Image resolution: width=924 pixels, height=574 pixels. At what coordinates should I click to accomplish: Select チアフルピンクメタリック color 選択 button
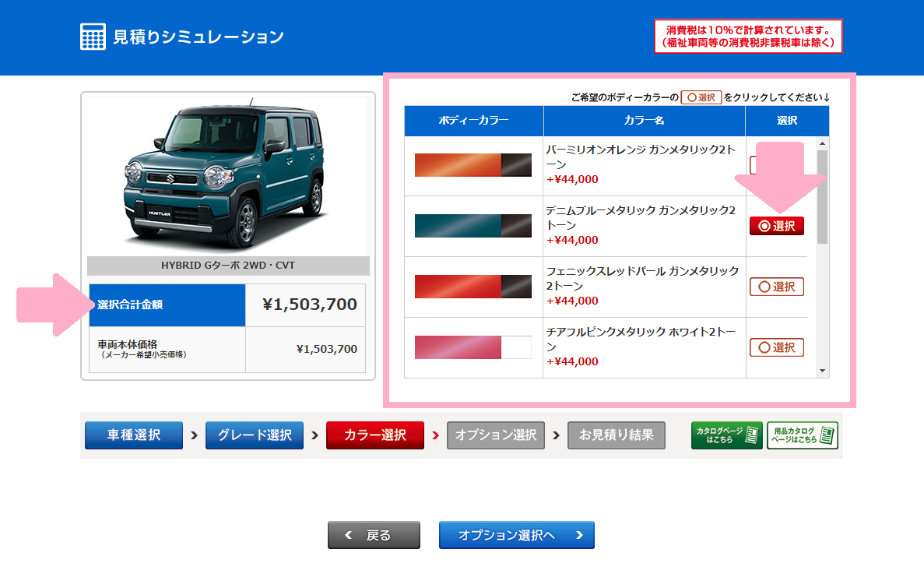(777, 347)
